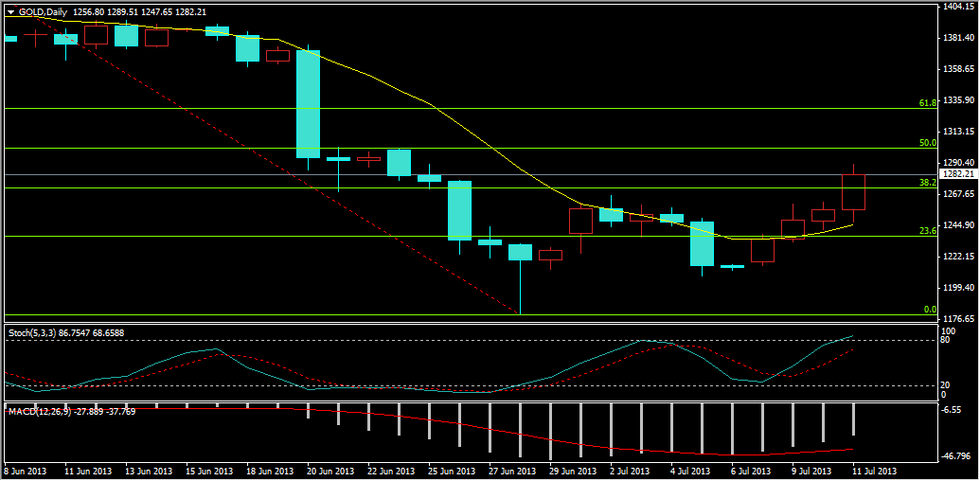Click the 1176.65 price scale value
The width and height of the screenshot is (980, 481).
click(957, 318)
